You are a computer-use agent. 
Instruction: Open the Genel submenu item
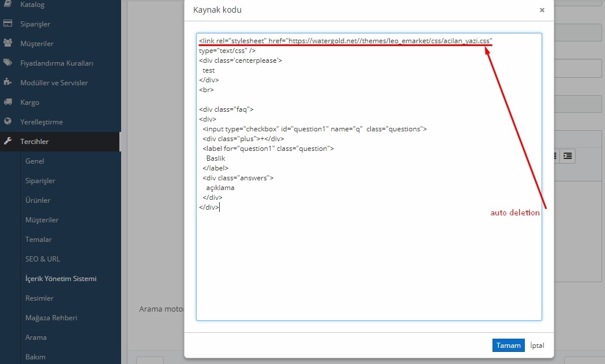coord(35,161)
